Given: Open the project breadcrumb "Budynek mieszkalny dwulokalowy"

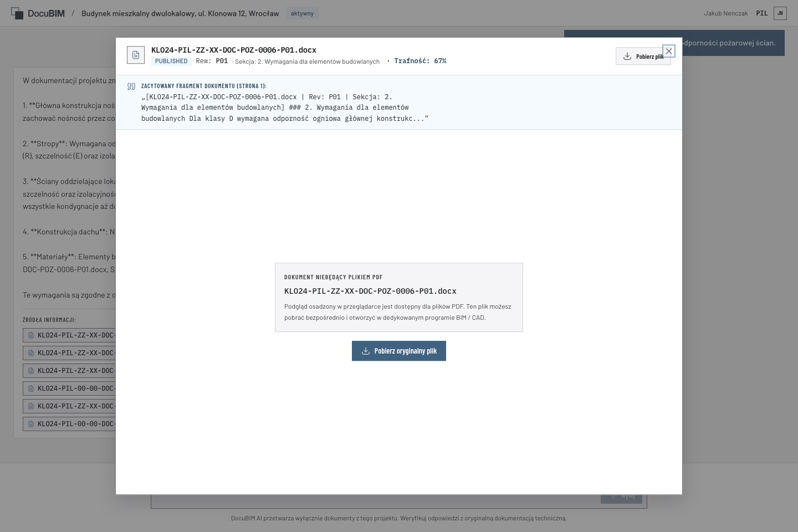Looking at the screenshot, I should point(180,13).
